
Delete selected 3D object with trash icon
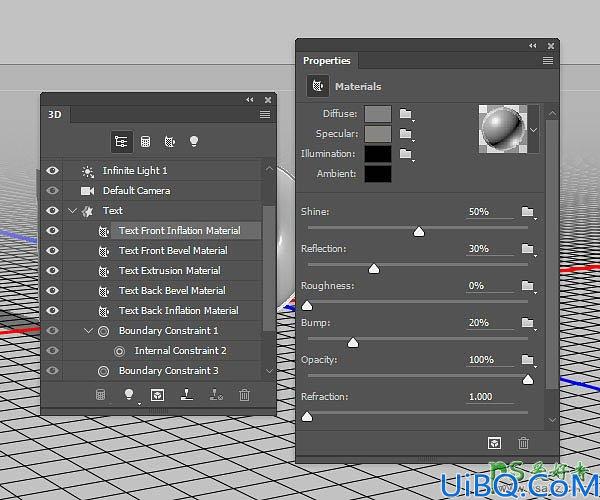click(244, 395)
